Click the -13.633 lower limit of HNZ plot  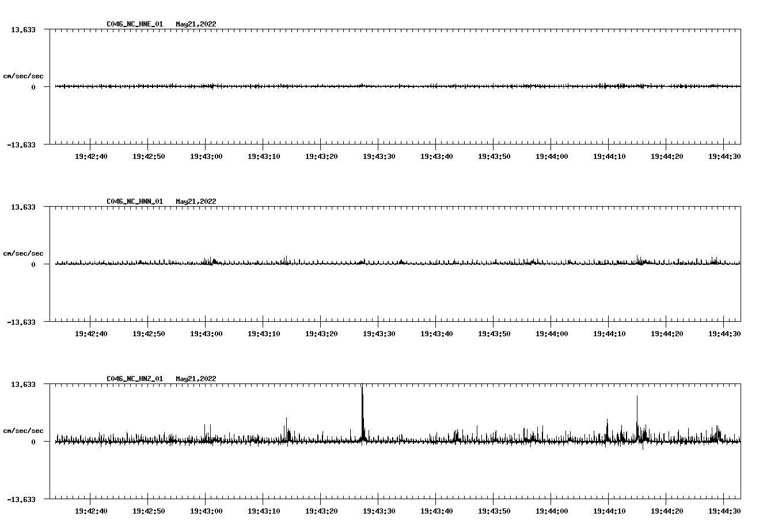click(21, 499)
